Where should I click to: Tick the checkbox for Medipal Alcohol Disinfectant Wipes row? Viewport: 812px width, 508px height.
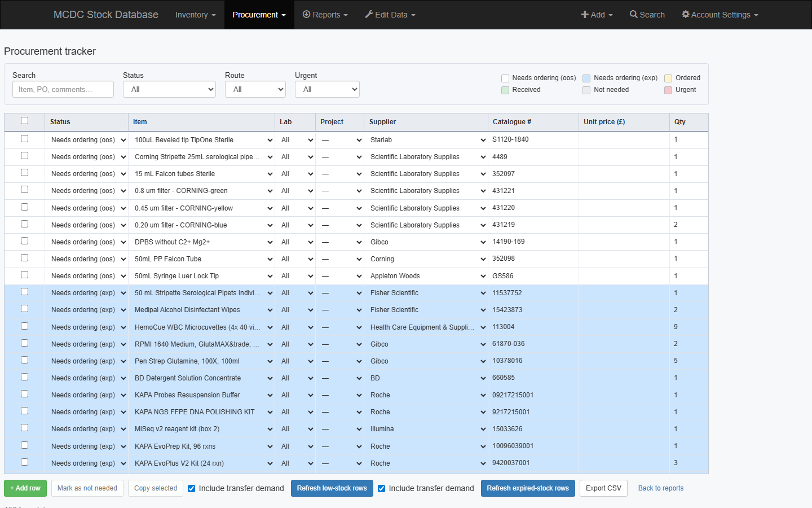24,309
